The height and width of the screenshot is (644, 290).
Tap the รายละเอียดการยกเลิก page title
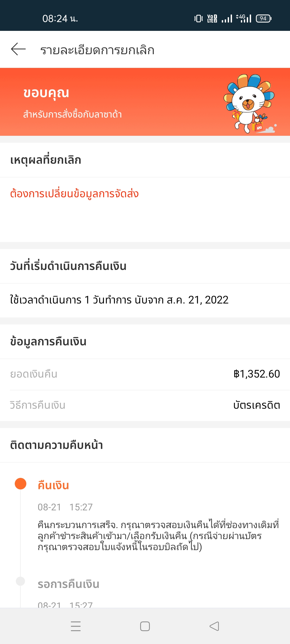click(x=97, y=50)
